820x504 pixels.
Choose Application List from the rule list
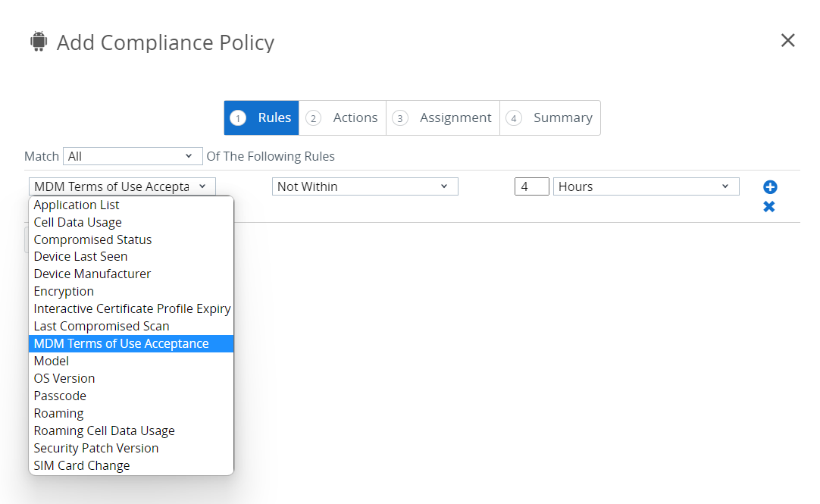pyautogui.click(x=77, y=205)
